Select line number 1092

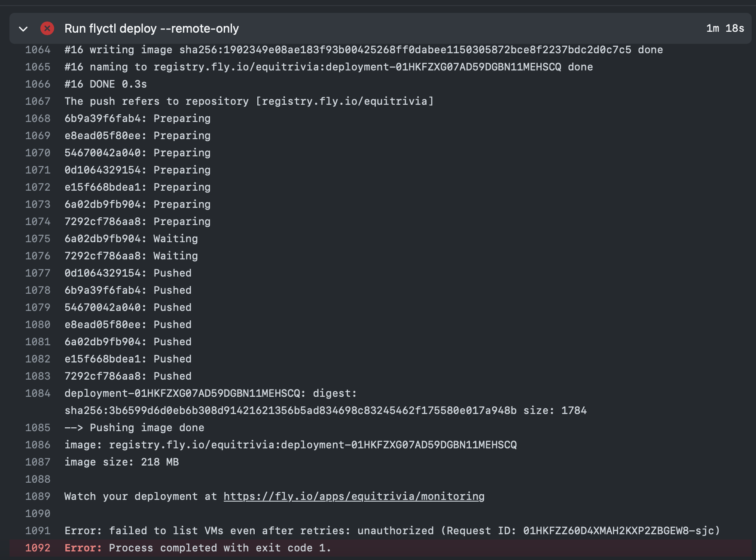coord(38,548)
